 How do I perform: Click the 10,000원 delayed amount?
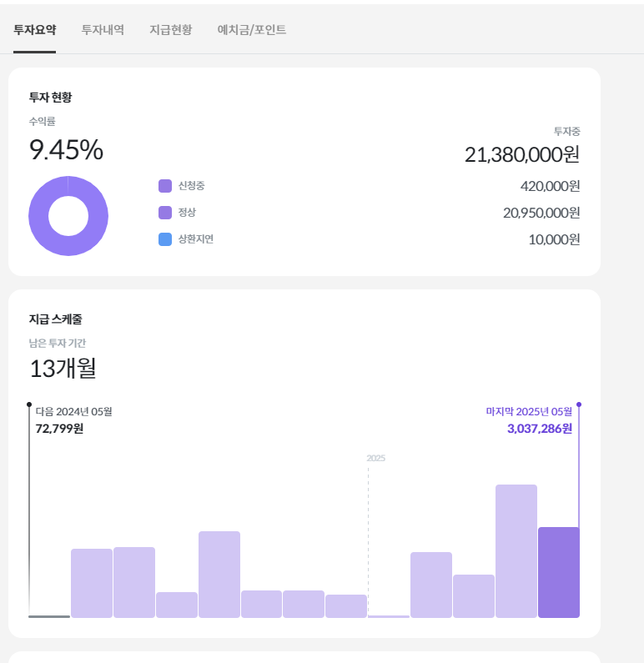tap(554, 239)
